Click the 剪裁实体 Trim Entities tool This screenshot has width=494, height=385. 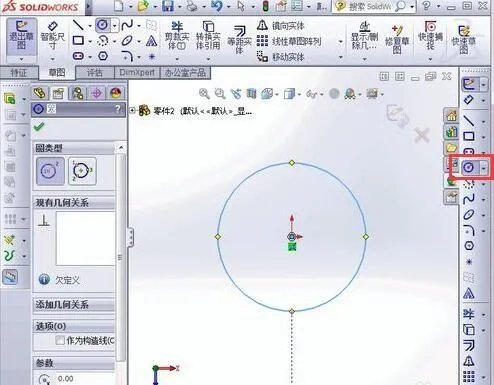click(x=177, y=37)
